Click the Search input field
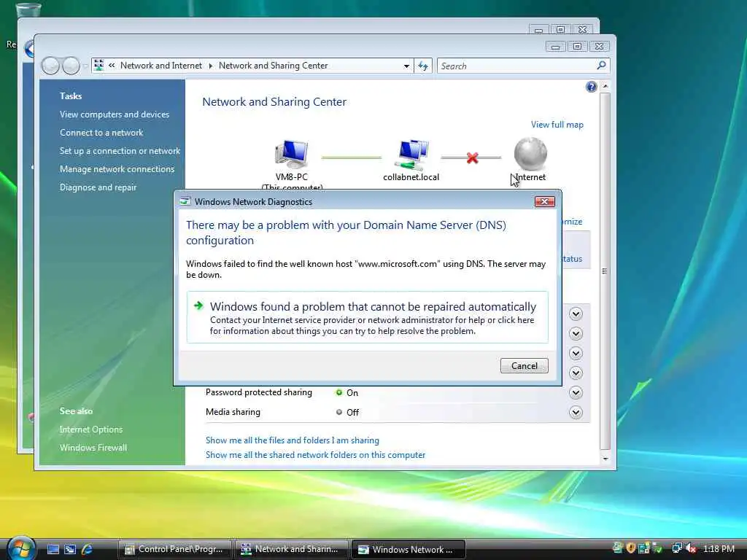The image size is (747, 560). (517, 66)
